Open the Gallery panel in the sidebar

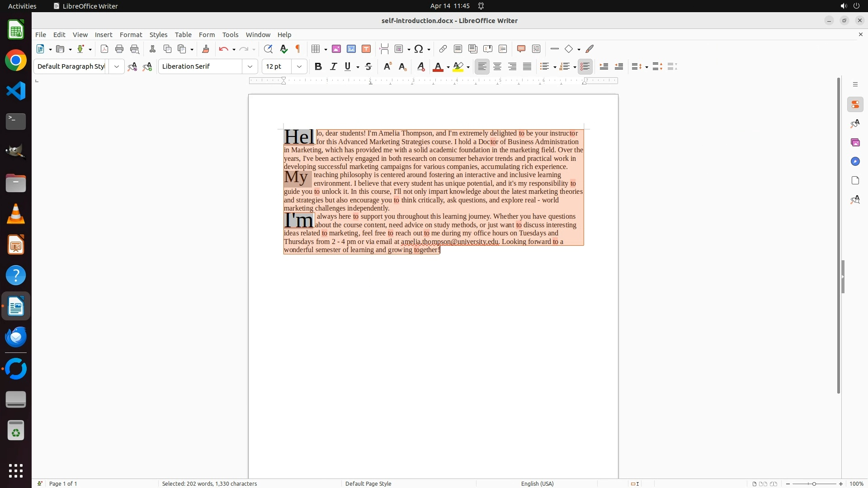point(855,142)
